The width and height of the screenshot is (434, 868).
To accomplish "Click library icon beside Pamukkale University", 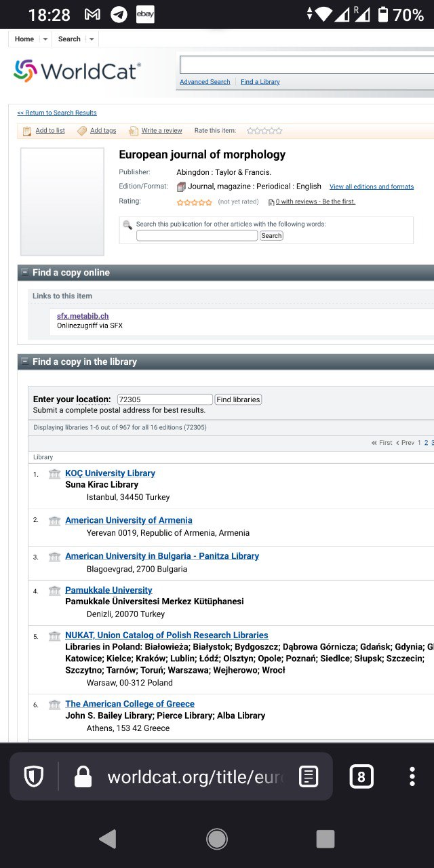I will pyautogui.click(x=55, y=590).
